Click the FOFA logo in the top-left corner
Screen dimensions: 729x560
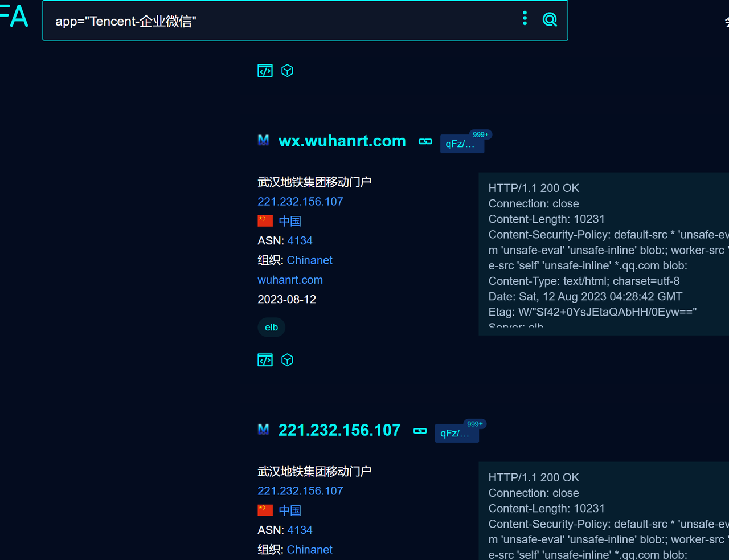click(x=14, y=16)
